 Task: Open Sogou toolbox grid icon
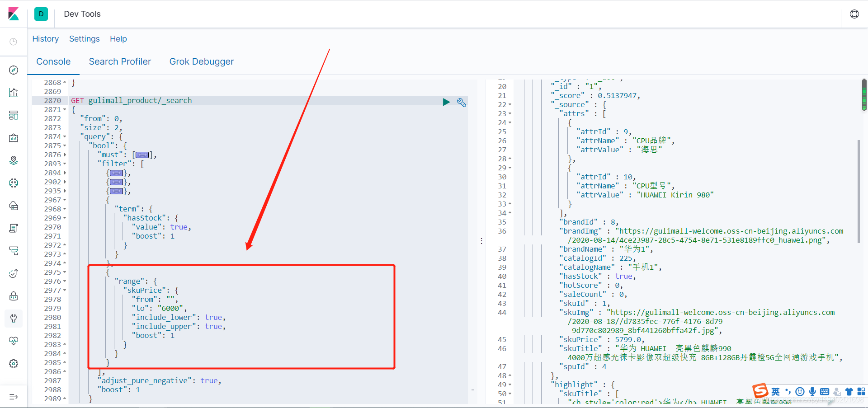tap(861, 392)
